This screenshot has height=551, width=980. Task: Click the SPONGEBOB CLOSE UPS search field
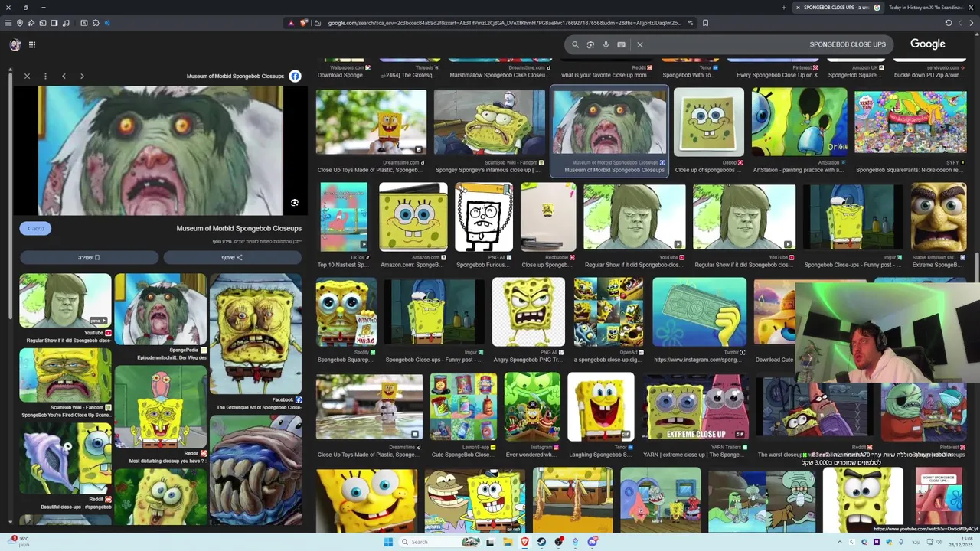point(727,44)
